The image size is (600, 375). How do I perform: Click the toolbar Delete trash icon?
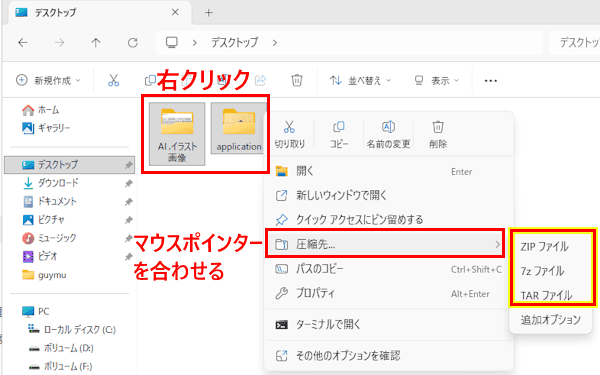coord(297,80)
